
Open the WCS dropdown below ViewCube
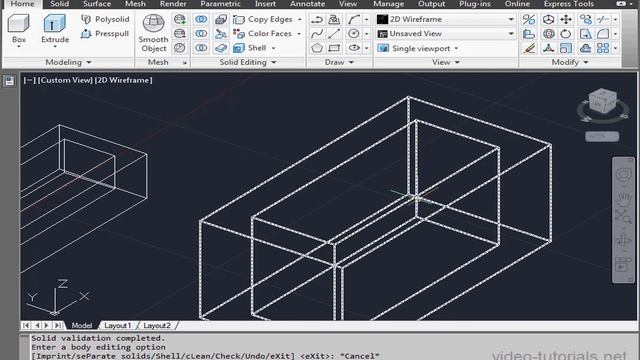[602, 136]
